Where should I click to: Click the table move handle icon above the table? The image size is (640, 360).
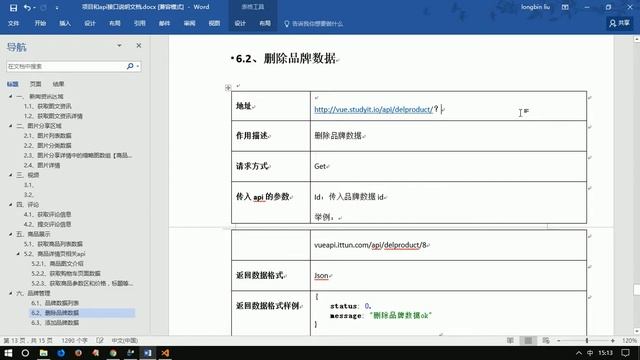pos(228,87)
